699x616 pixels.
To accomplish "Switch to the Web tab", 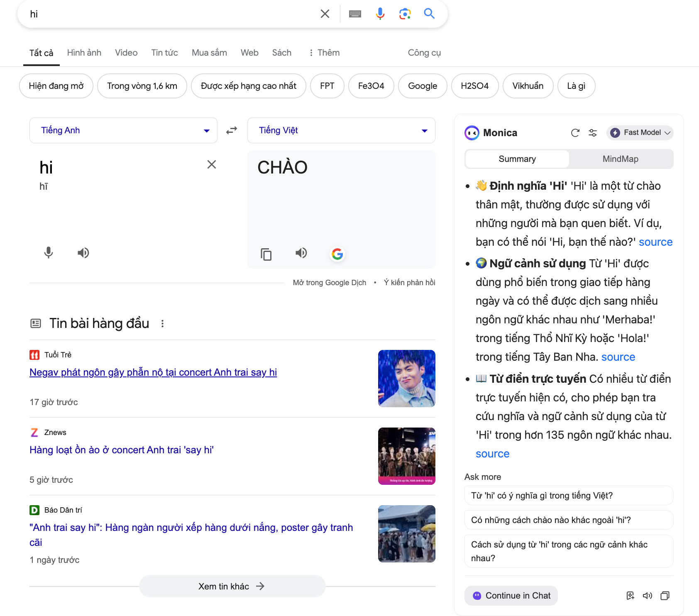I will click(249, 53).
